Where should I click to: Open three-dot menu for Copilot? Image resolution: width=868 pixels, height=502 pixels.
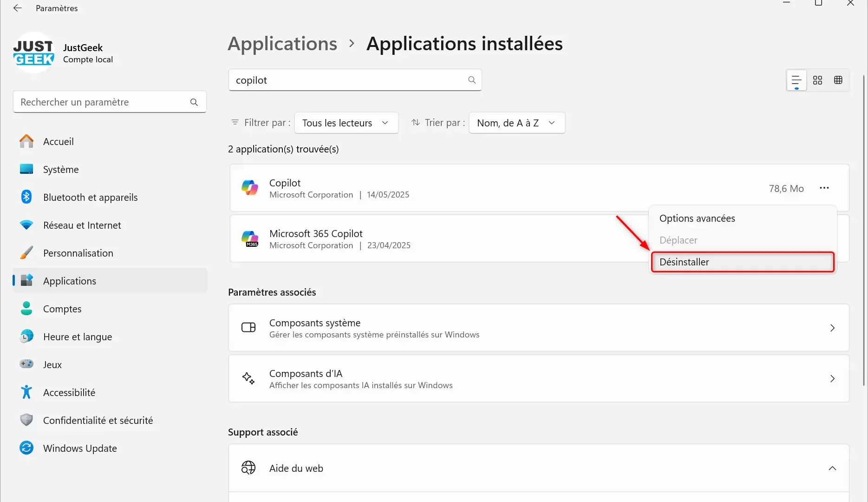(824, 188)
